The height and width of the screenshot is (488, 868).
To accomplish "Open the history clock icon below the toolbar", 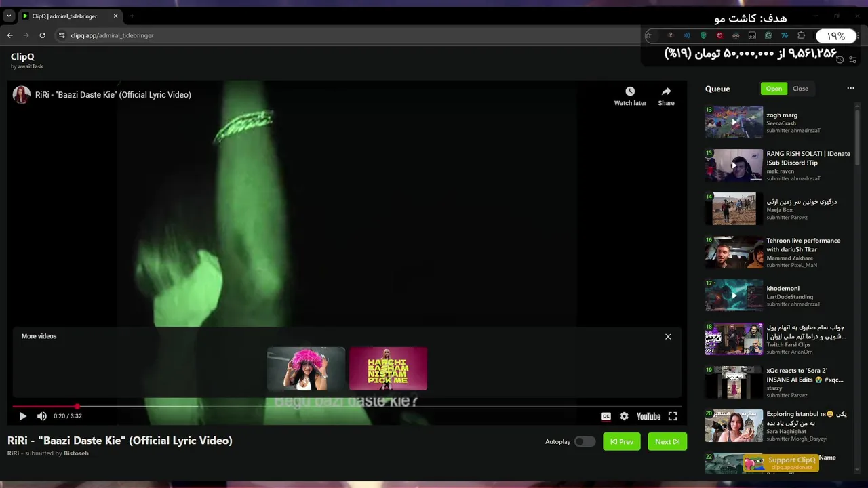I will [840, 60].
